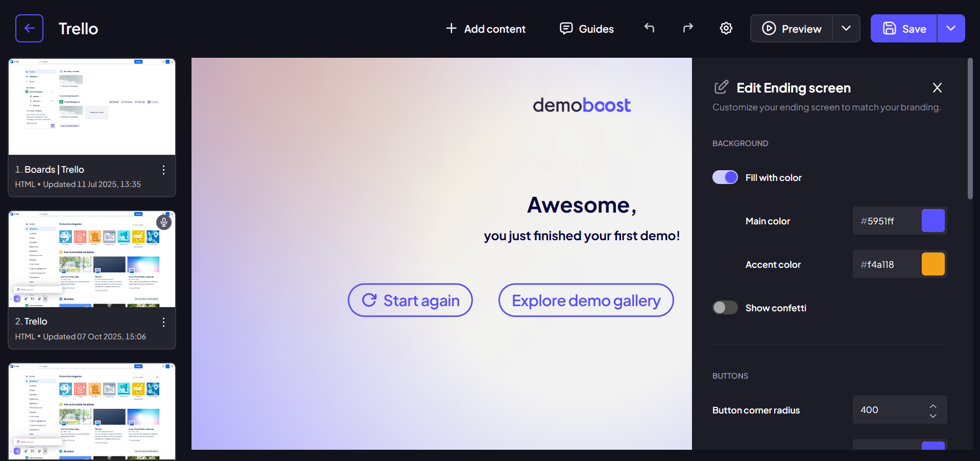Image resolution: width=980 pixels, height=461 pixels.
Task: Open the Accent color orange swatch
Action: coord(933,264)
